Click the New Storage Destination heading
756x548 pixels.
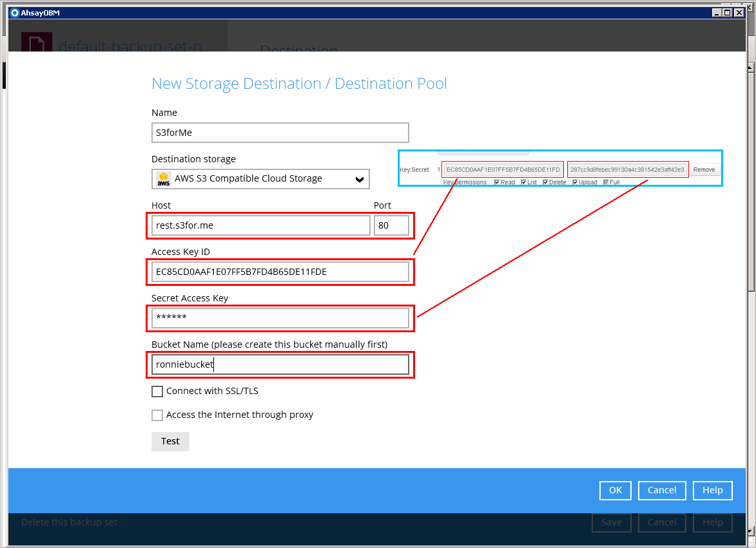pos(300,84)
